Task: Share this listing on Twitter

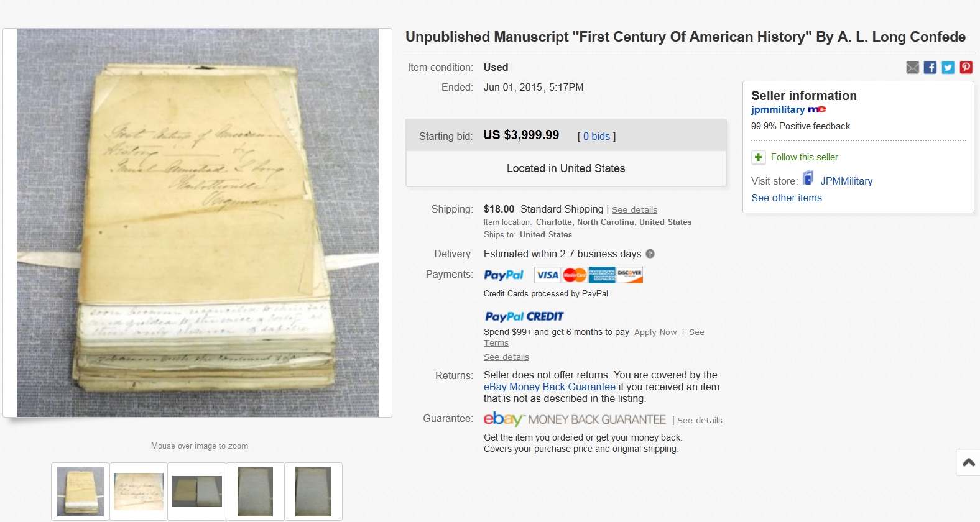Action: (948, 67)
